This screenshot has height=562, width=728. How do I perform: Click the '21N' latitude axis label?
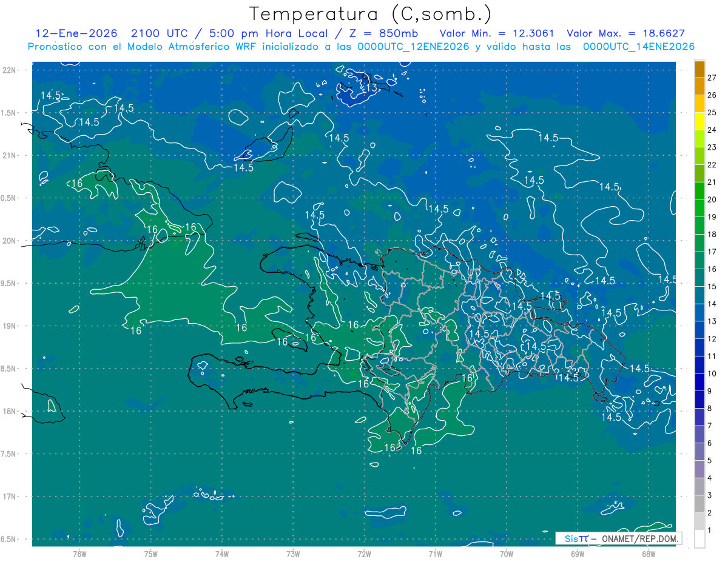pos(10,156)
